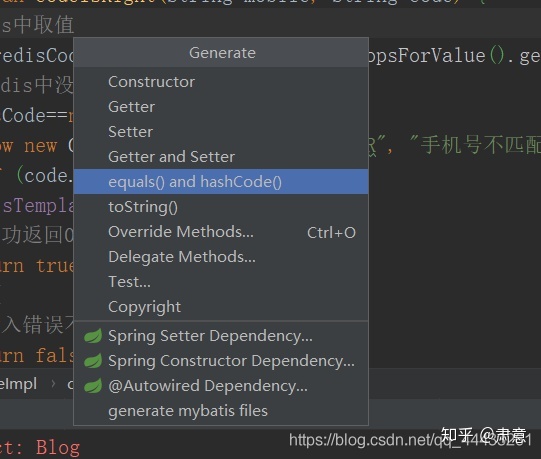Viewport: 541px width, 459px height.
Task: Click generate mybatis files option
Action: pos(221,411)
